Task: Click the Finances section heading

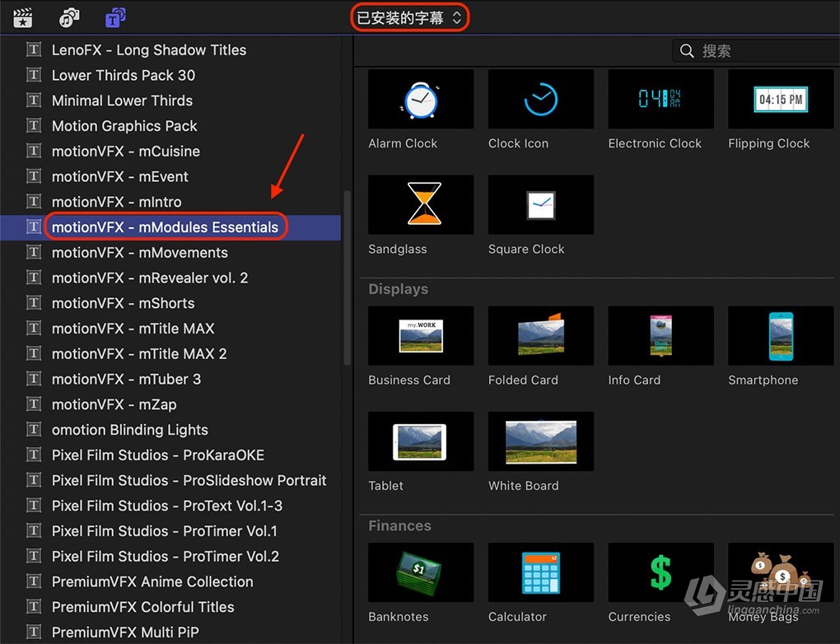Action: click(399, 525)
